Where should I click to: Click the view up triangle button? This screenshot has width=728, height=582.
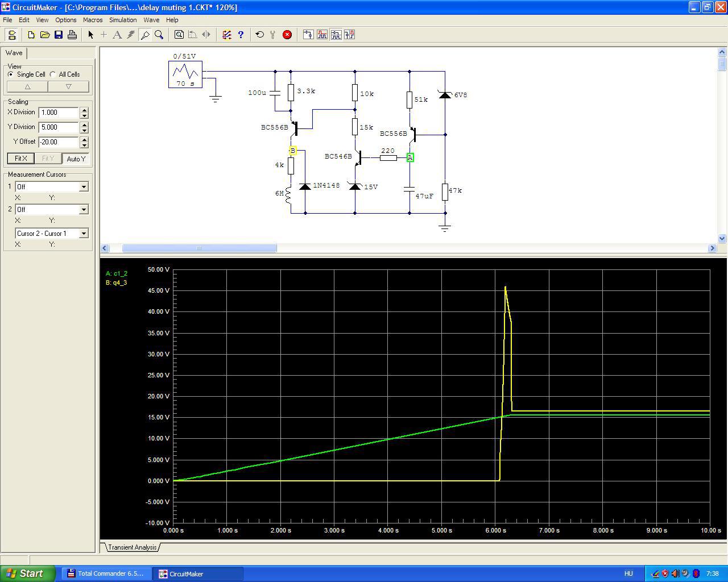click(27, 87)
